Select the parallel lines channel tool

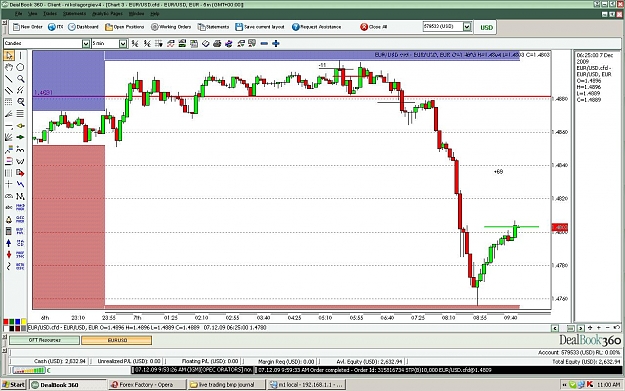9,90
